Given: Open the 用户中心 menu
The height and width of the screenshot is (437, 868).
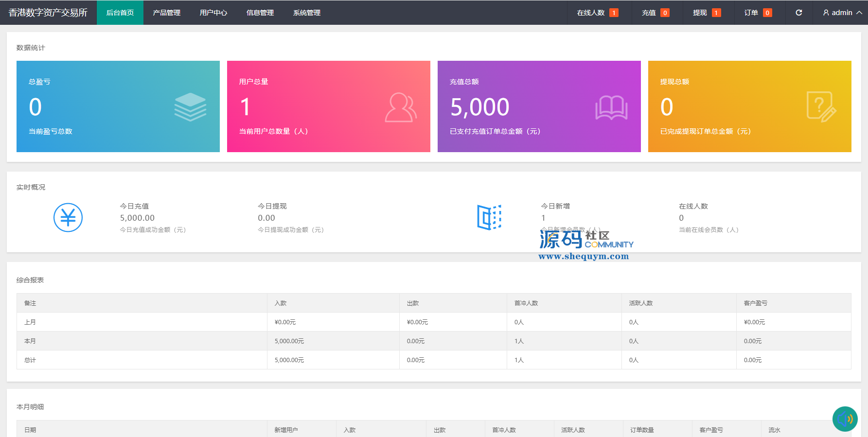Looking at the screenshot, I should [213, 13].
